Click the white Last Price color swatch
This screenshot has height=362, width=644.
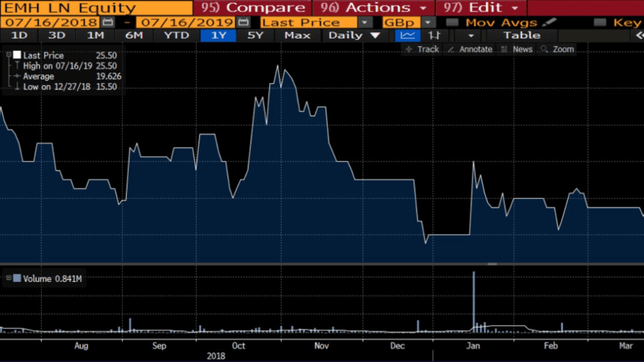(x=17, y=54)
